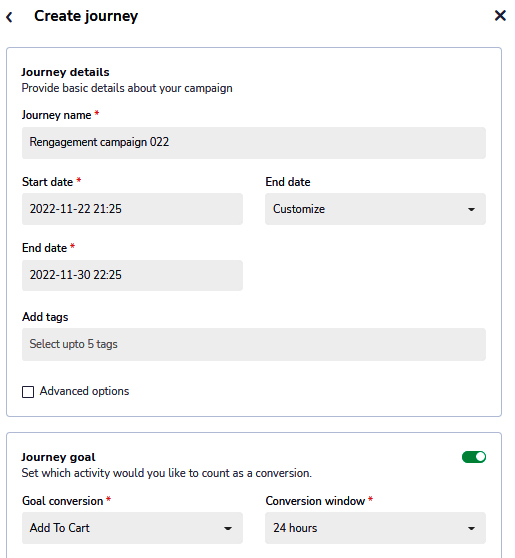Focus the Journey name text field
The width and height of the screenshot is (515, 558).
(x=254, y=143)
